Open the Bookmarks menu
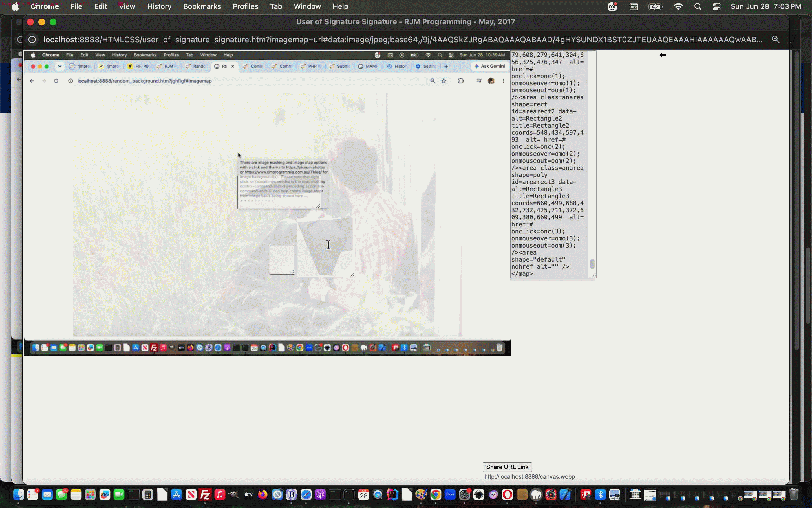Viewport: 812px width, 508px height. [x=202, y=7]
